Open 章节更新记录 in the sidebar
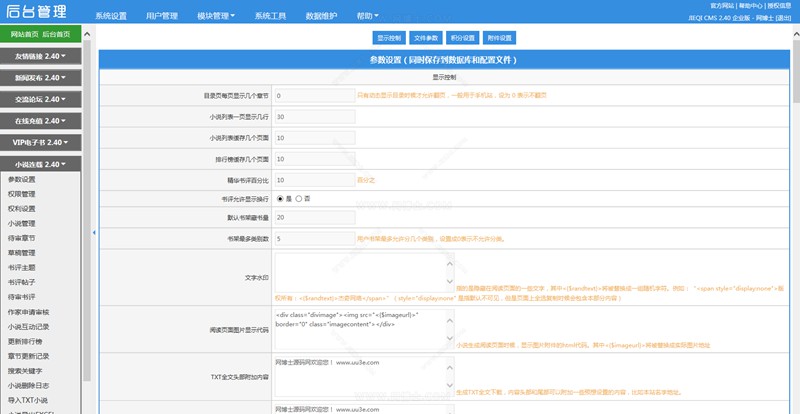The image size is (800, 414). coord(29,356)
